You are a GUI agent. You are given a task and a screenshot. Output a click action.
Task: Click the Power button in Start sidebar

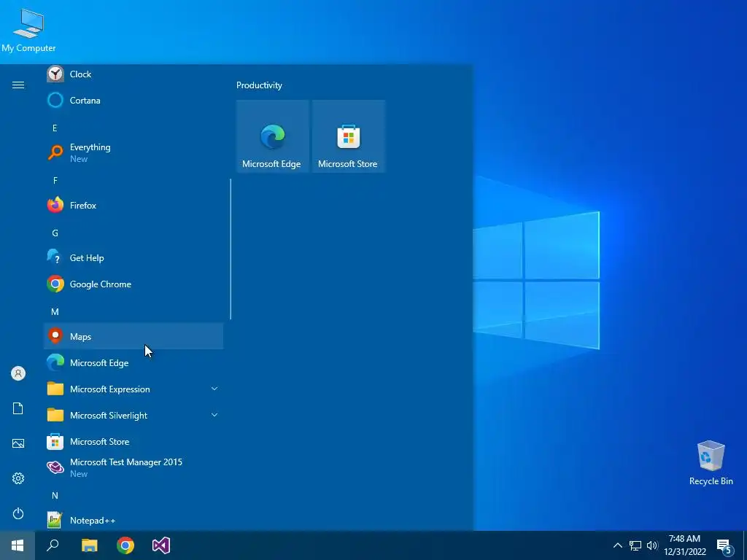(x=18, y=513)
